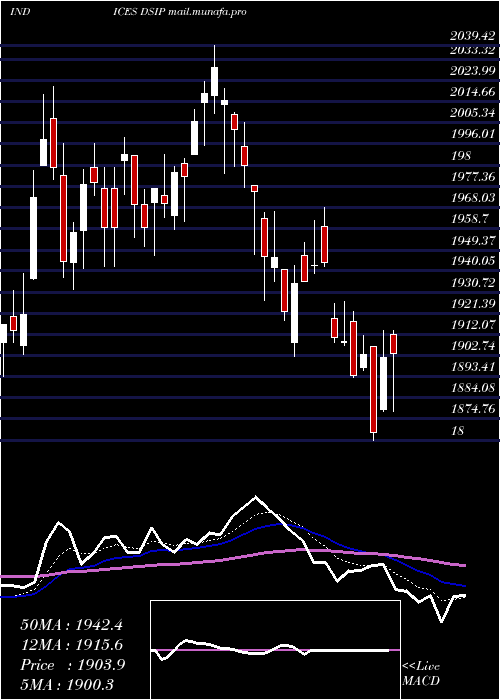Click the 2023.99 price level label
The height and width of the screenshot is (700, 500).
click(x=472, y=71)
